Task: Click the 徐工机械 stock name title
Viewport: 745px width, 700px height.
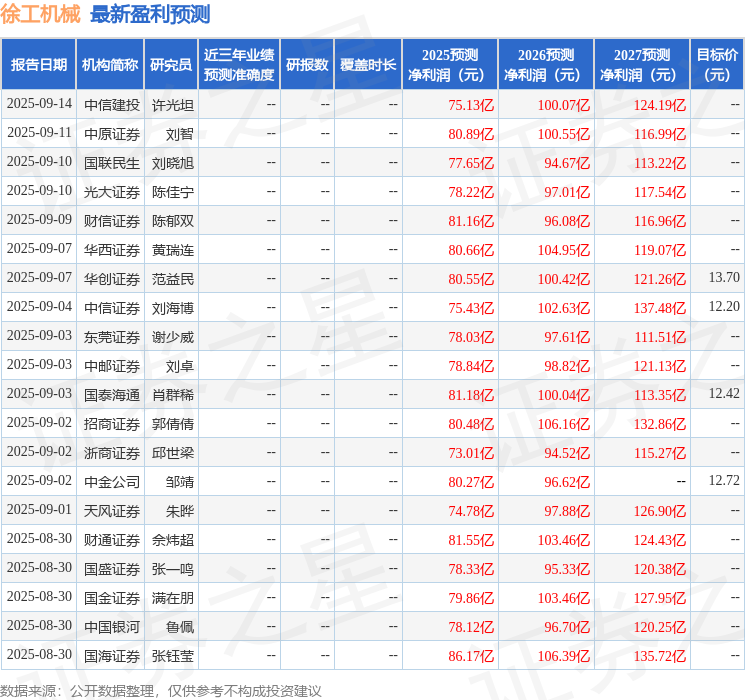Action: point(41,14)
